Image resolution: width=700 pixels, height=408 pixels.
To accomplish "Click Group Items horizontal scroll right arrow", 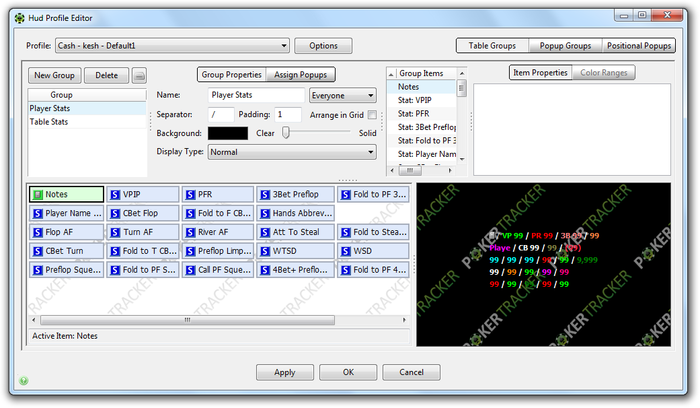I will 450,171.
